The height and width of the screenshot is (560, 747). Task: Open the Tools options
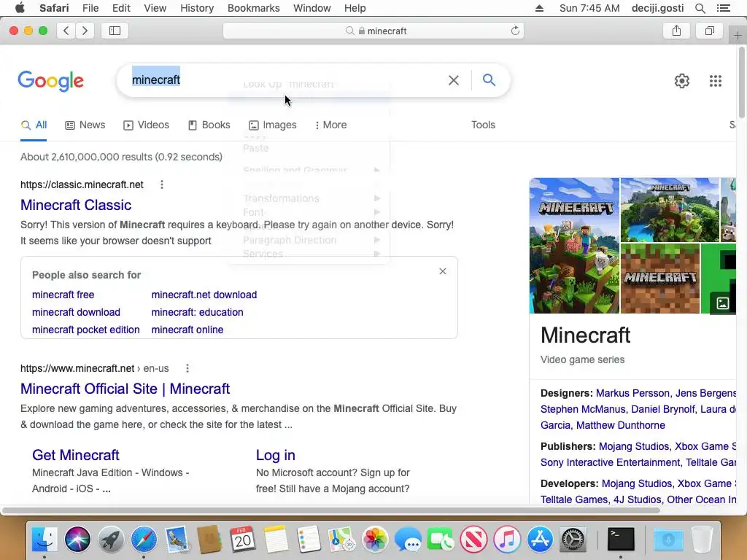pos(483,125)
